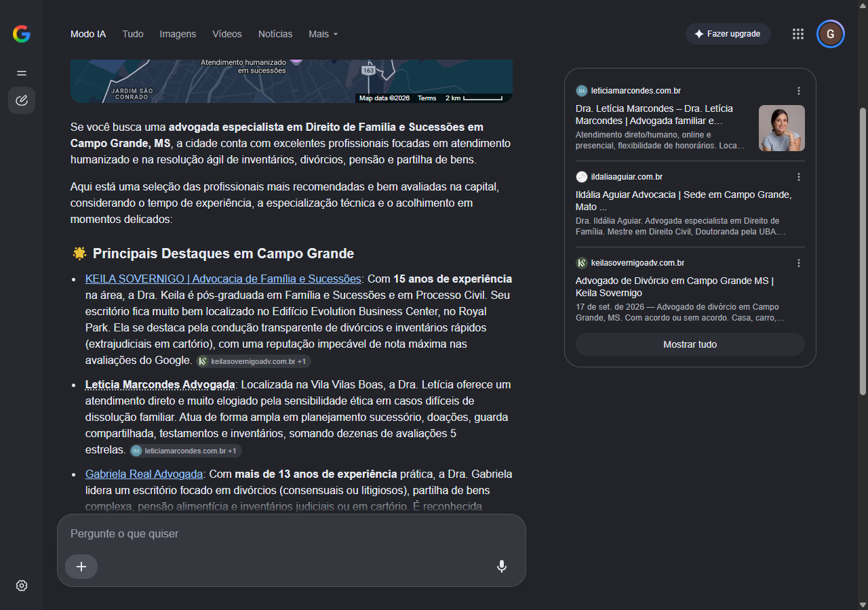Image resolution: width=868 pixels, height=610 pixels.
Task: Open settings gear in sidebar
Action: tap(22, 586)
